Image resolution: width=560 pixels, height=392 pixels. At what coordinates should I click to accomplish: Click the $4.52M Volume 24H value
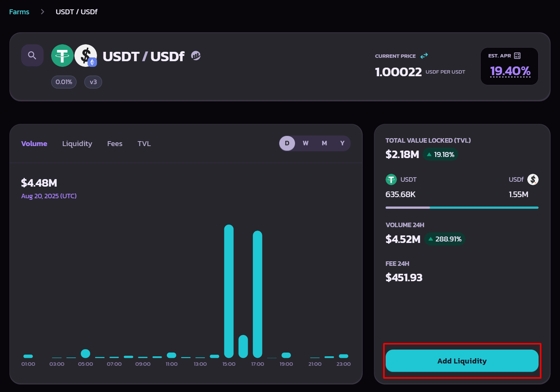(403, 239)
